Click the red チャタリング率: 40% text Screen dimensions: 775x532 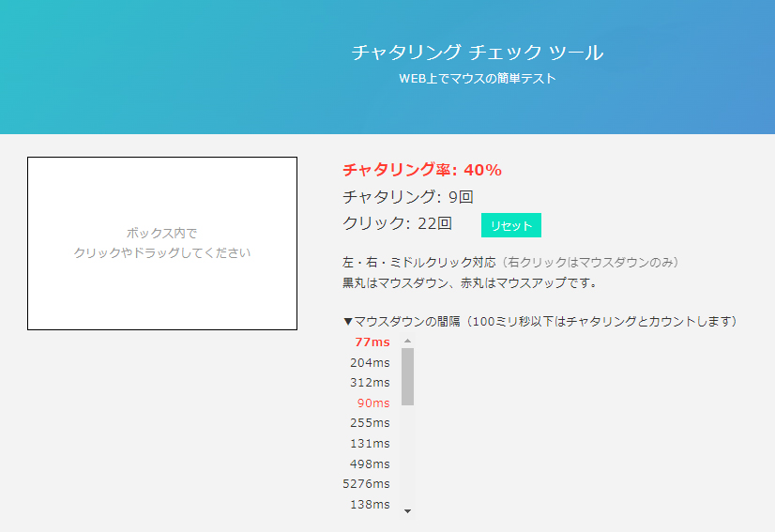coord(422,170)
